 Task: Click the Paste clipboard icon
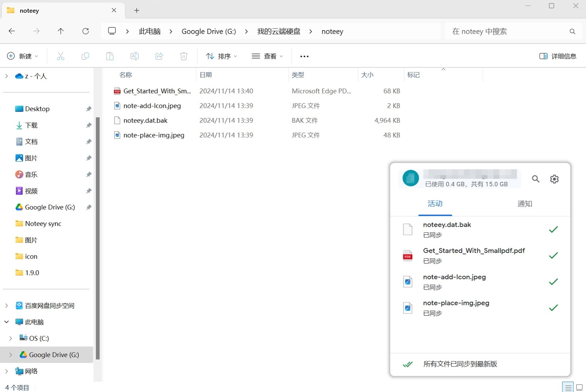(110, 56)
